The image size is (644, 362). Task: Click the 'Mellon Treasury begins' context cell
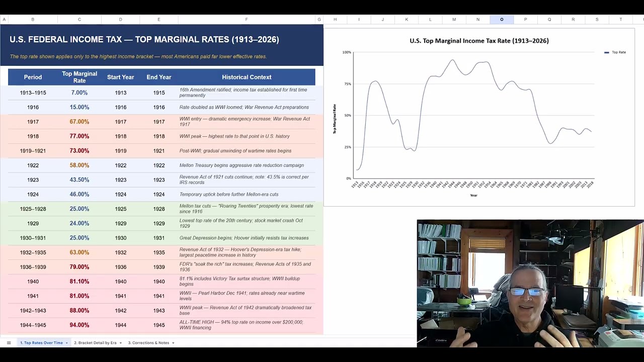(x=247, y=165)
